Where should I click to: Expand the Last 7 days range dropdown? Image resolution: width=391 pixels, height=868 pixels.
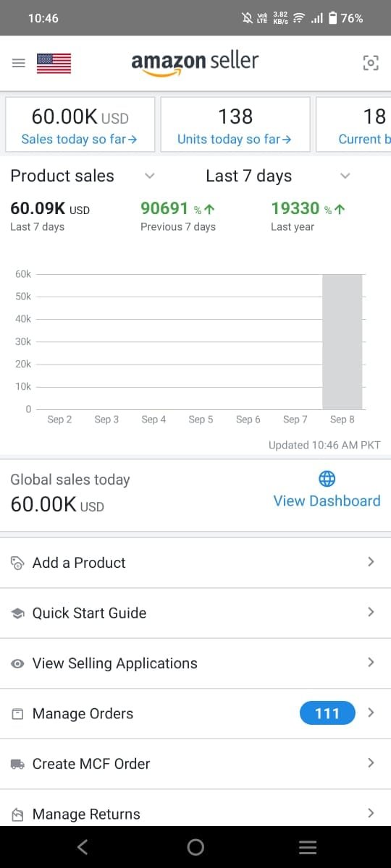click(345, 176)
